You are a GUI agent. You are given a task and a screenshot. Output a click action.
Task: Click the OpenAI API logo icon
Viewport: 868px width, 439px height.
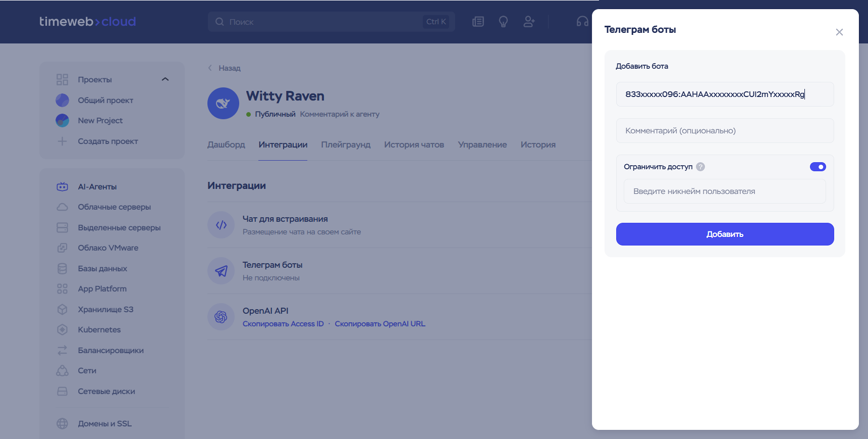click(221, 317)
